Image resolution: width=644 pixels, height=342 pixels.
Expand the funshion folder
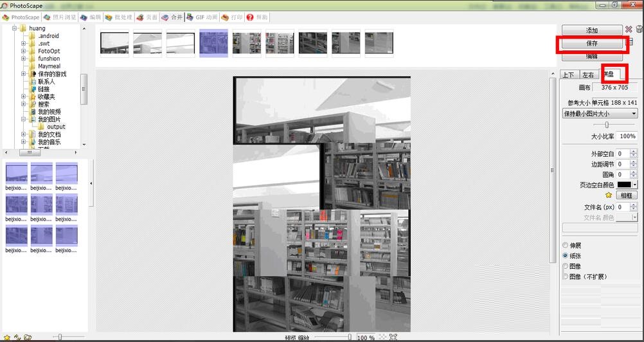23,59
